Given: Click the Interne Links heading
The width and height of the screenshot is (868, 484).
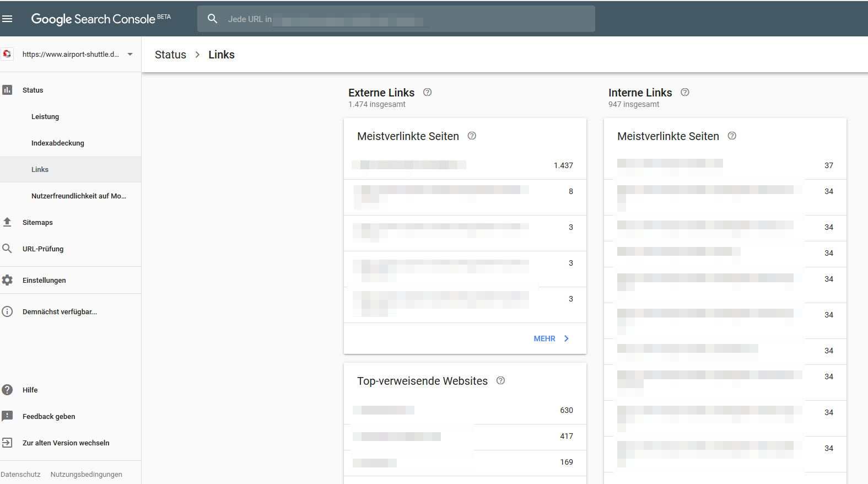Looking at the screenshot, I should click(640, 93).
